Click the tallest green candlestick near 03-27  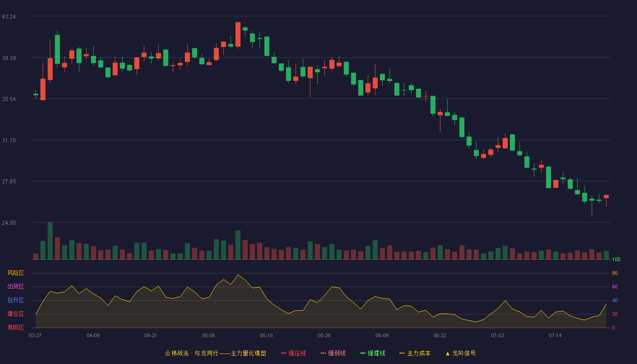pos(57,49)
